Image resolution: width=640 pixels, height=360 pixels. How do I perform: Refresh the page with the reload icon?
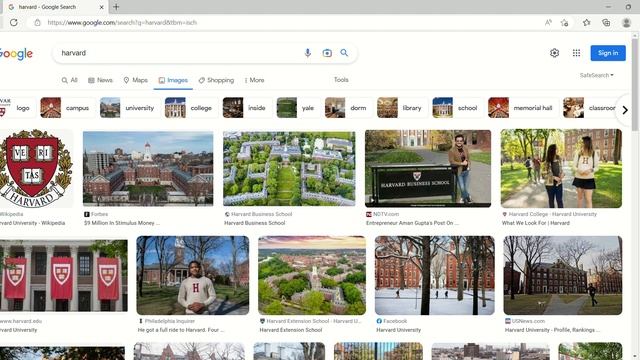pyautogui.click(x=14, y=22)
